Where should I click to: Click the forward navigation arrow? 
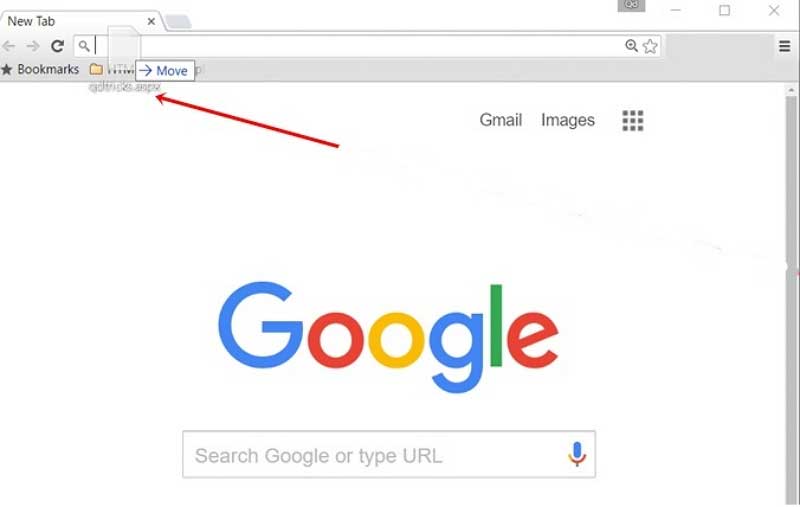[x=33, y=46]
